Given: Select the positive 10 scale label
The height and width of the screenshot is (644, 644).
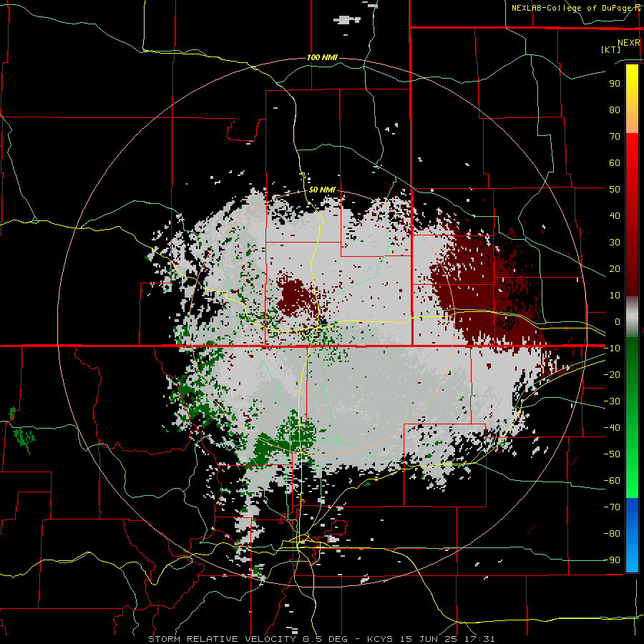Looking at the screenshot, I should point(615,296).
